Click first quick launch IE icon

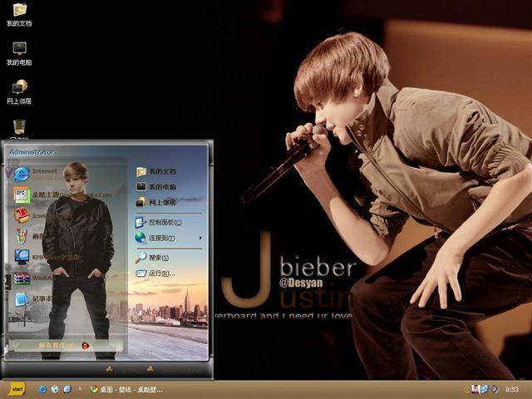42,389
